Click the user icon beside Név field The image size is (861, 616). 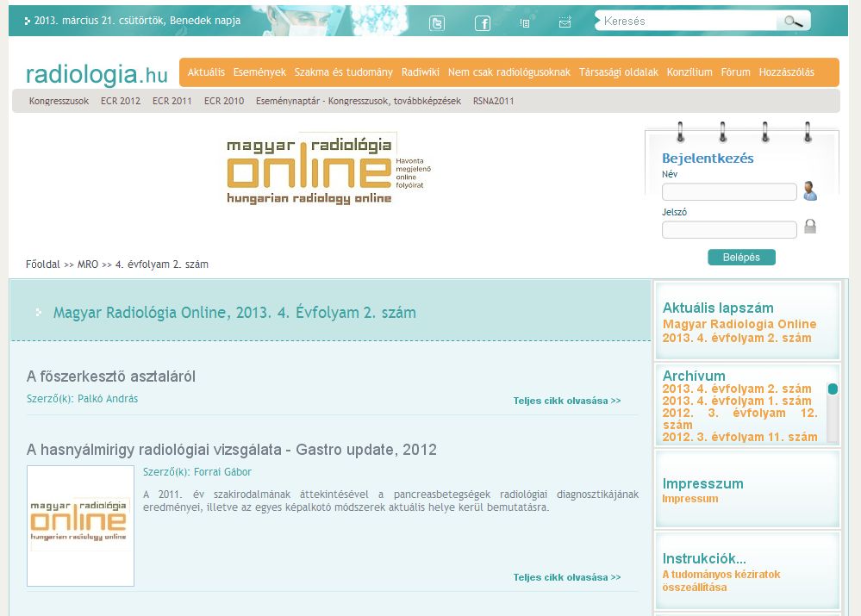click(810, 190)
